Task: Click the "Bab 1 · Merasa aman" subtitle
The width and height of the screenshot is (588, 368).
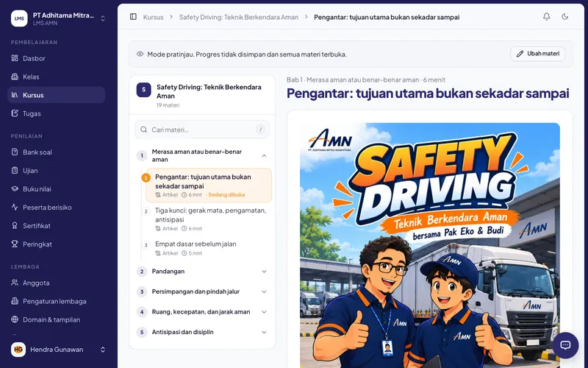Action: [x=366, y=79]
